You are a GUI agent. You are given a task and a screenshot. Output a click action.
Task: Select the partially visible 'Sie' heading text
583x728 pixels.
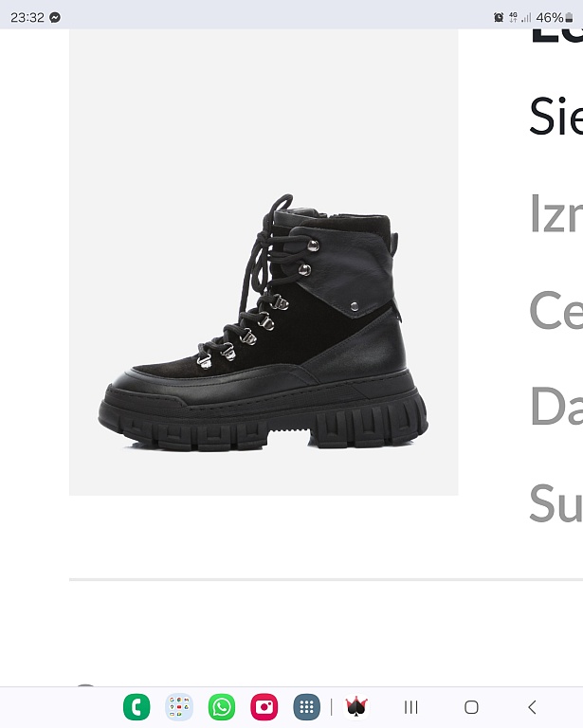[x=556, y=116]
